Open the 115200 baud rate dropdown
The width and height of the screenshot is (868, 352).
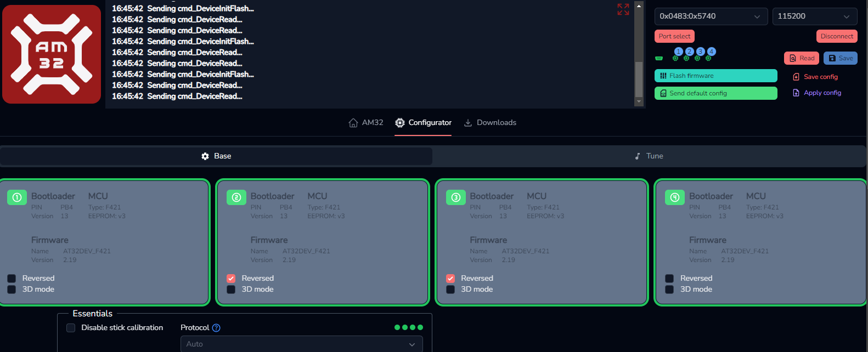coord(814,16)
